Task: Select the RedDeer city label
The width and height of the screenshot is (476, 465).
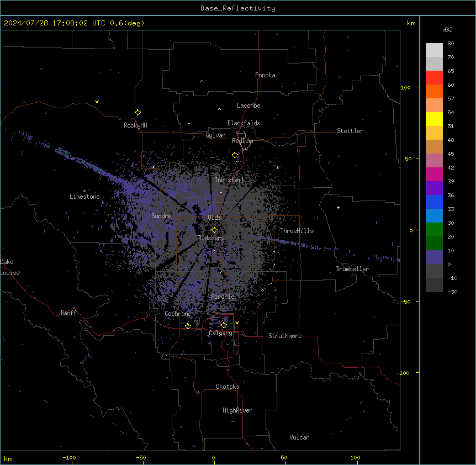Action: 243,141
